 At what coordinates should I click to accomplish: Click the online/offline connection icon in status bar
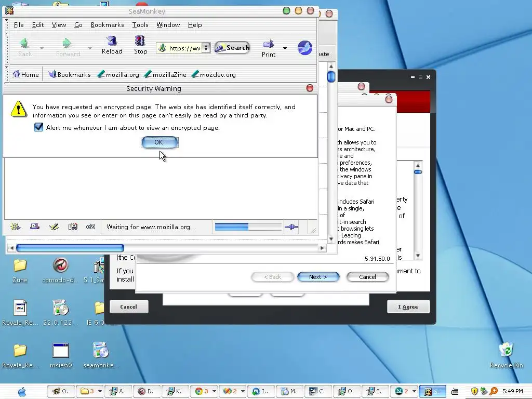[x=291, y=227]
